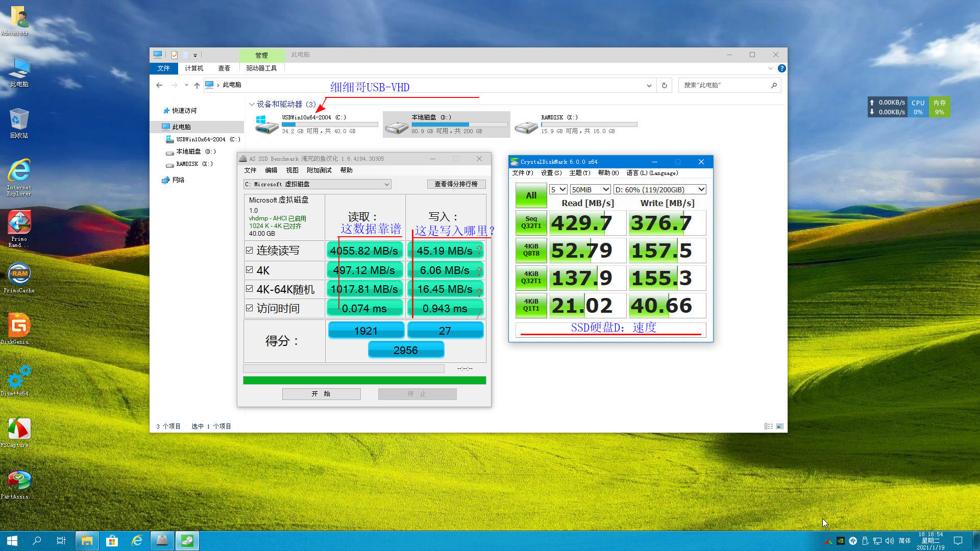Open File Explorer from the taskbar

point(87,541)
